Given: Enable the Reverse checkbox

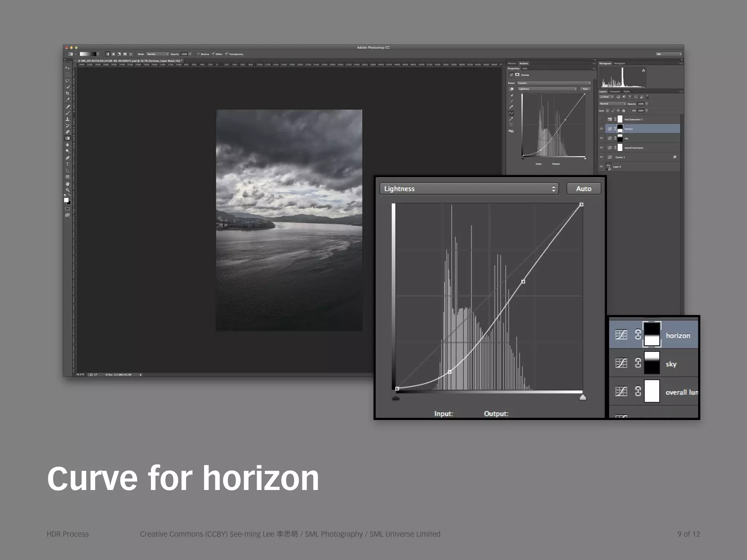Looking at the screenshot, I should pyautogui.click(x=198, y=54).
